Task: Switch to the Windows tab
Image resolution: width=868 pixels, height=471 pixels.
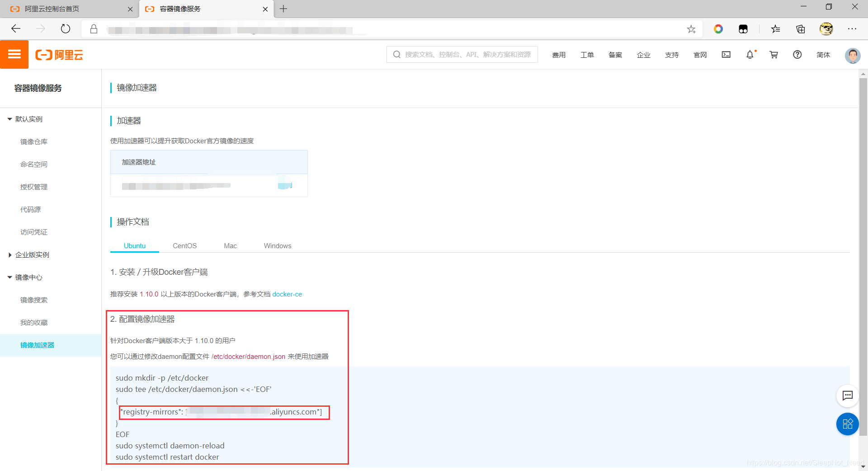Action: 278,246
